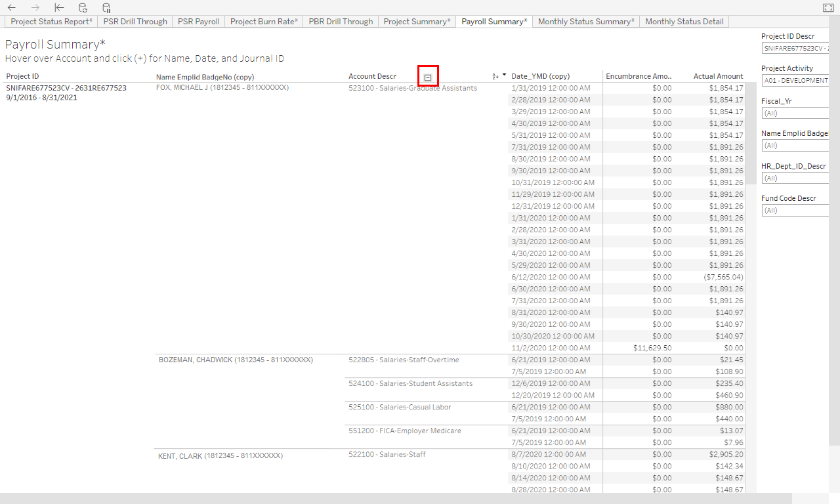
Task: Open the Fiscal_Yr filter dropdown
Action: click(795, 113)
